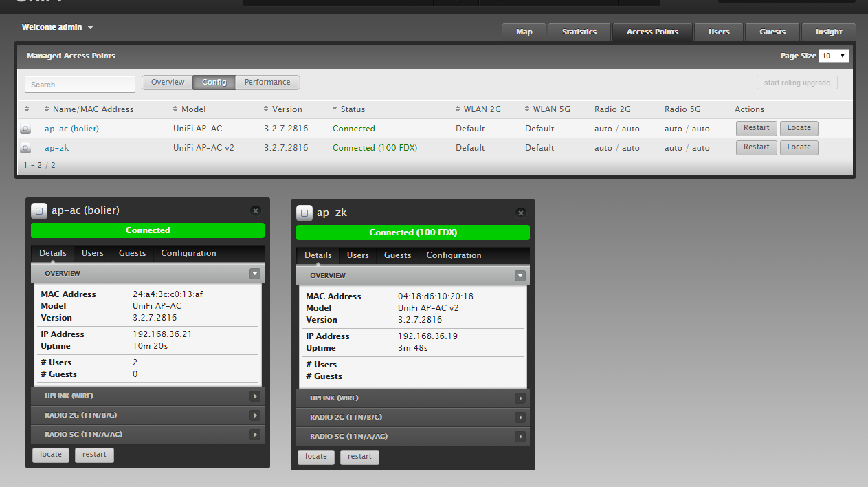868x487 pixels.
Task: Click the ap-zk row device icon
Action: point(25,148)
